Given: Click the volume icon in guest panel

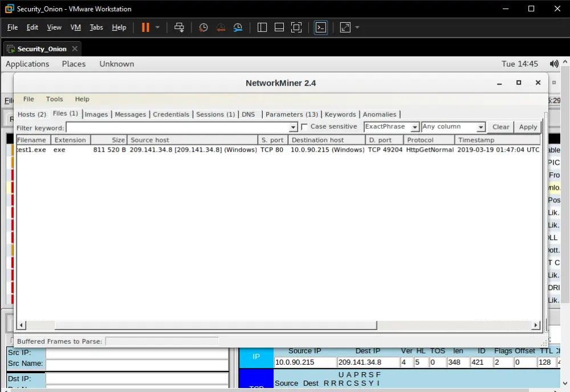Looking at the screenshot, I should point(554,64).
